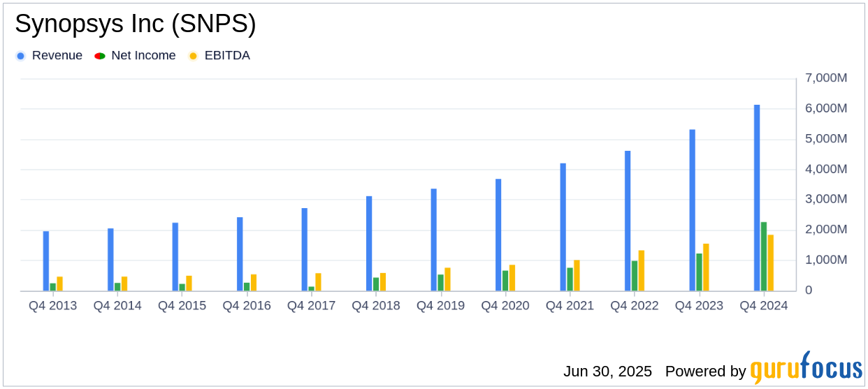Click the Q4 2020 yellow EBITDA bar

[x=512, y=278]
